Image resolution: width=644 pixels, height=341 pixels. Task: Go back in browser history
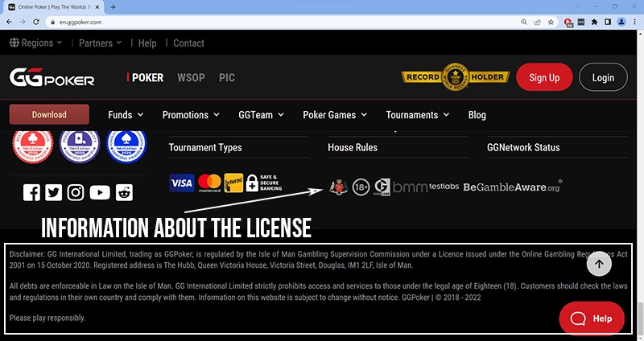[9, 23]
